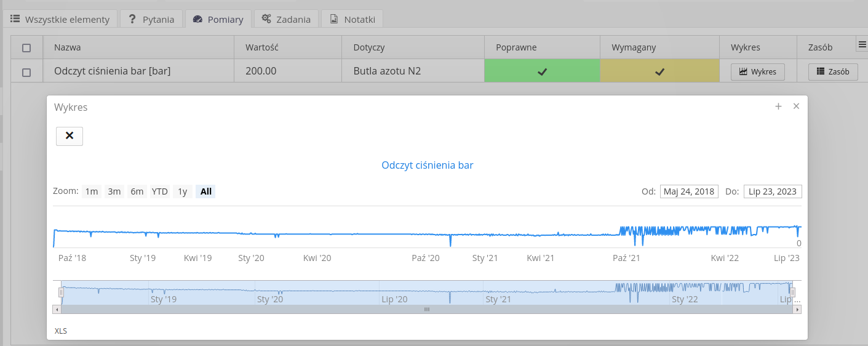Image resolution: width=868 pixels, height=346 pixels.
Task: Click the Od start date field
Action: coord(689,191)
